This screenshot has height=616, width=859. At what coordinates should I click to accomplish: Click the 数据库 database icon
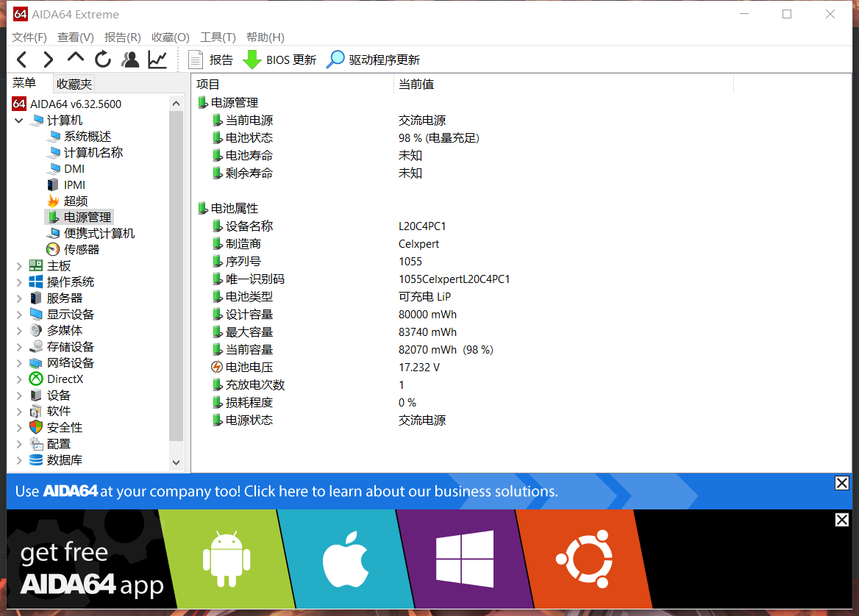click(x=36, y=460)
